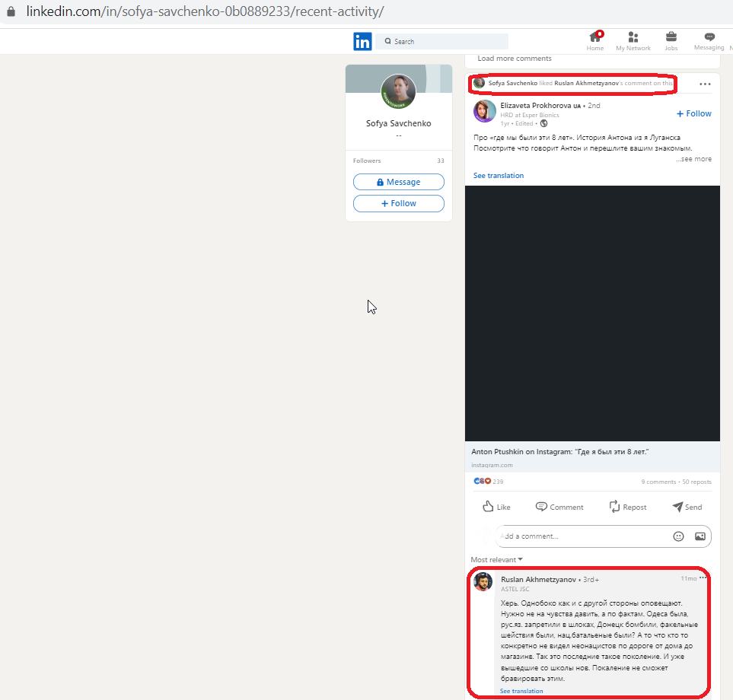Open the Anton Ptushkin Instagram link title

coord(560,452)
